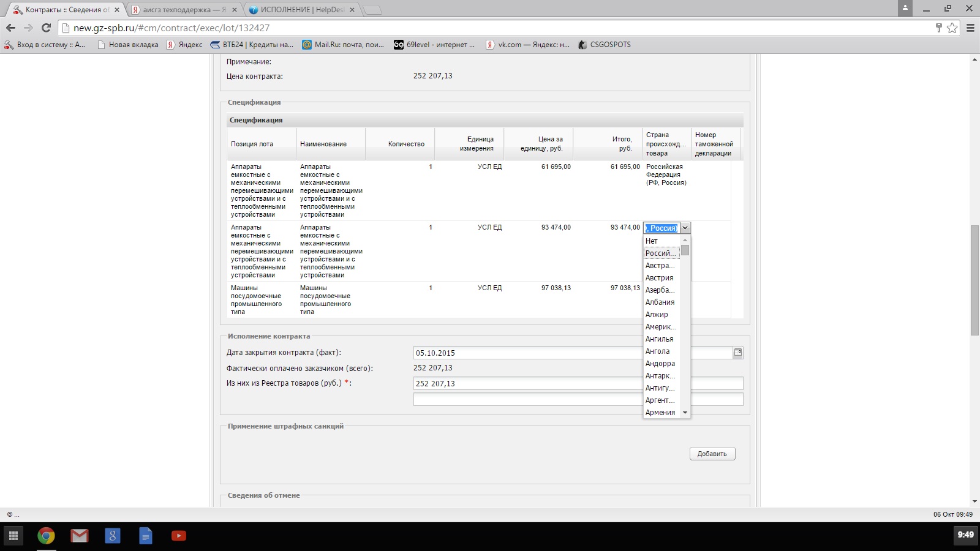Choose 'Америк...' in the country list
The height and width of the screenshot is (551, 980).
click(x=661, y=327)
